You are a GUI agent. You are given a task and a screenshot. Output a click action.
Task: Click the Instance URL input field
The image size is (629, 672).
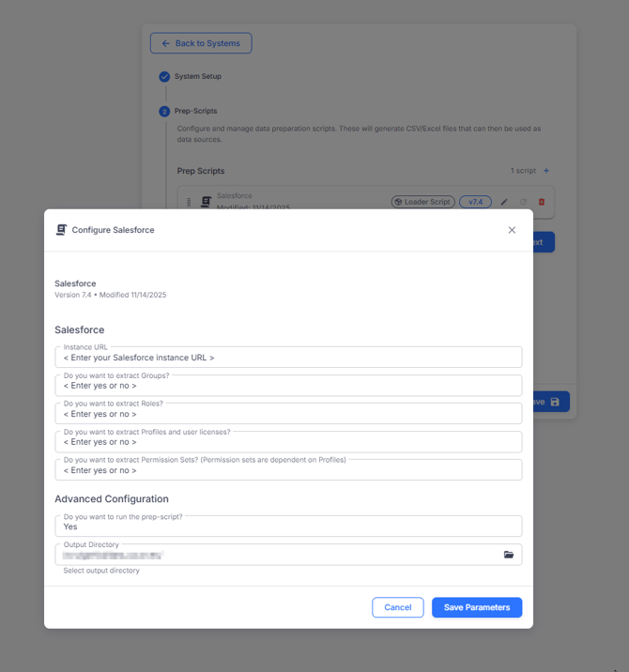point(288,358)
